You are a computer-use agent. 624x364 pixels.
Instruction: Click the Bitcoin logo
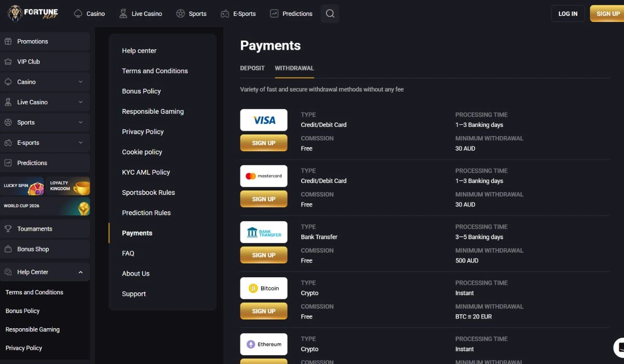pos(264,288)
